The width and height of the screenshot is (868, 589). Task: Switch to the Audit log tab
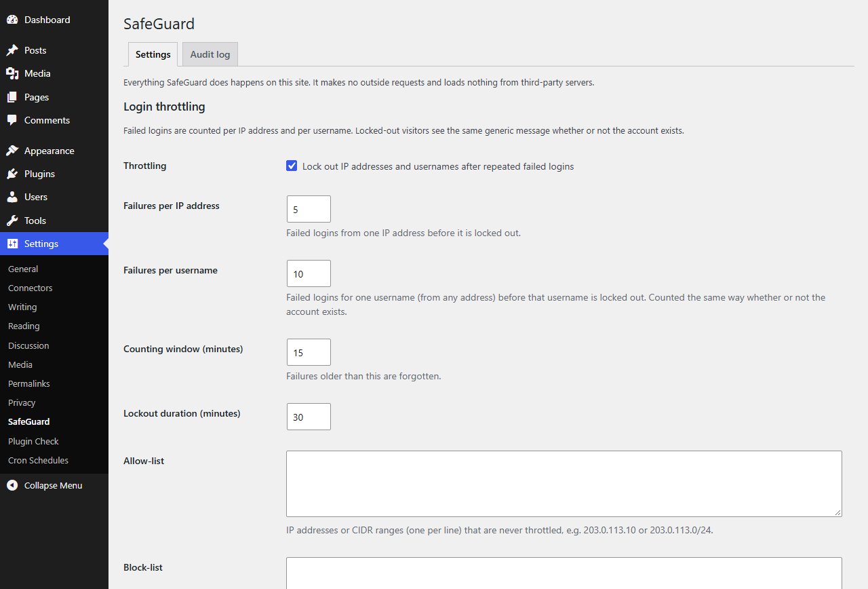[x=210, y=54]
